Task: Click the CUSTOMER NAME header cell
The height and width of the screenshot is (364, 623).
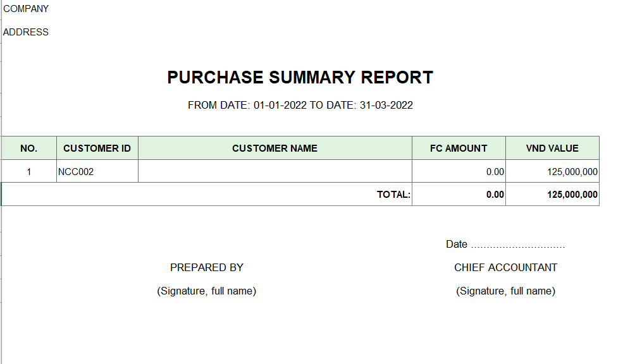Action: pos(275,148)
